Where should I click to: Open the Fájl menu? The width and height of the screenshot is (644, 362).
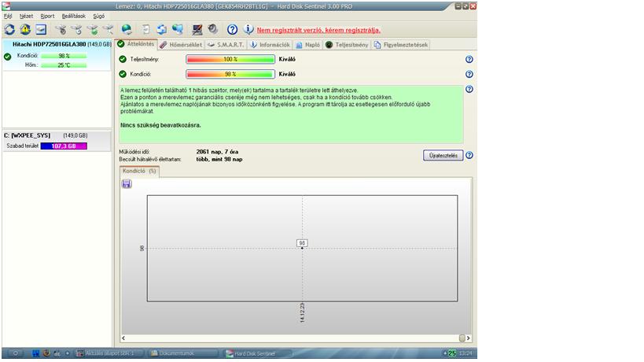tap(8, 16)
